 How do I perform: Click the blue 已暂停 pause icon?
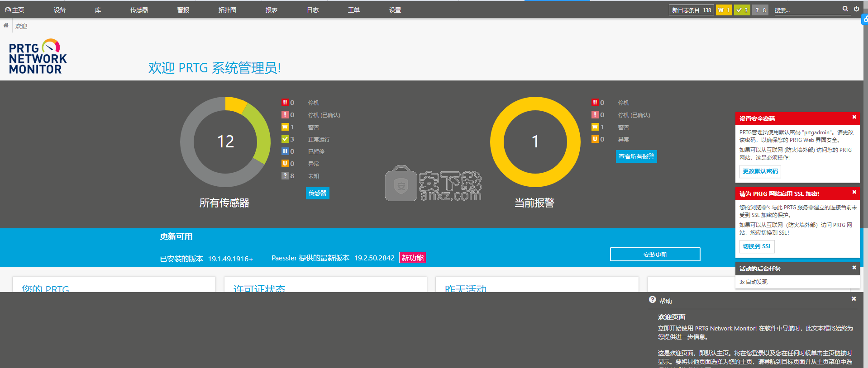coord(285,151)
